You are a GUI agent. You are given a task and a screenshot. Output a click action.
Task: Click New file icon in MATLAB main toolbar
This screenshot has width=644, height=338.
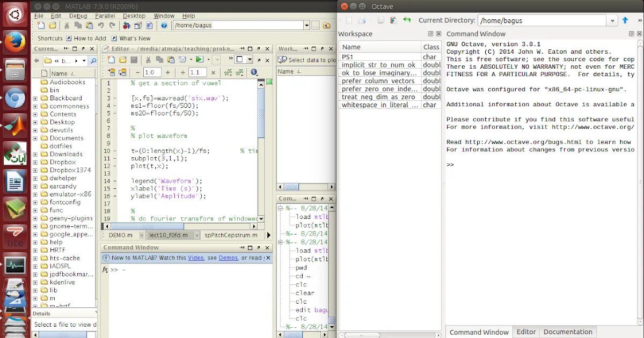(40, 25)
